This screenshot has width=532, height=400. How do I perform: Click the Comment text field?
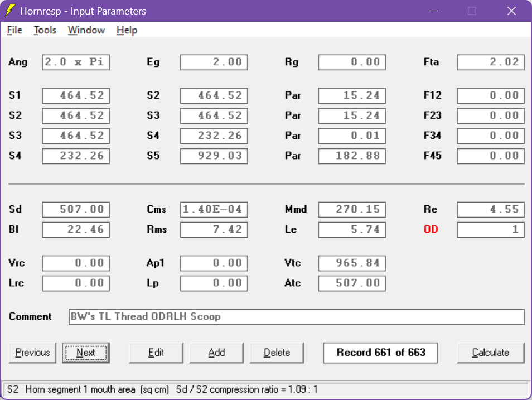pyautogui.click(x=297, y=317)
